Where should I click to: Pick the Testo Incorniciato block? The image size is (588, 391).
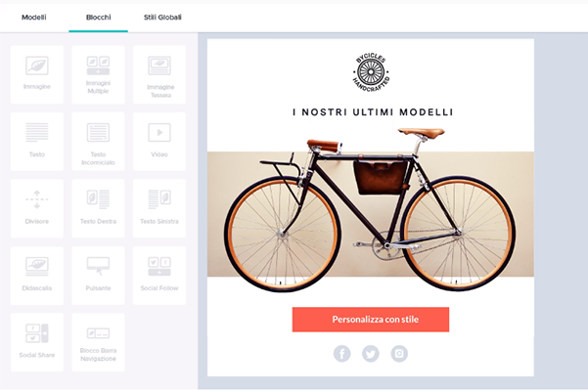(x=98, y=141)
